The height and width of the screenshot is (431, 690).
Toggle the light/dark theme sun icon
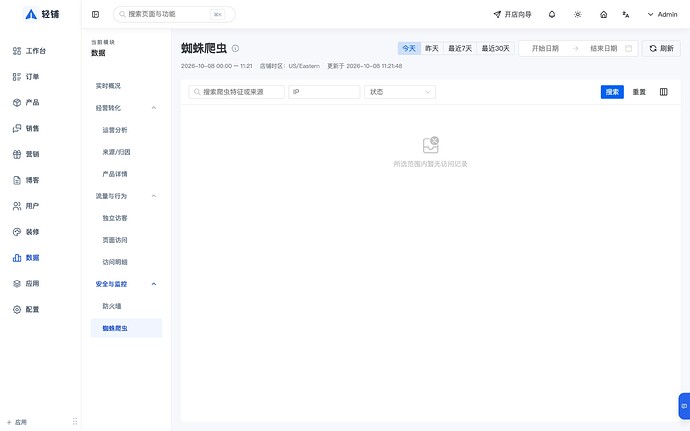pos(578,15)
